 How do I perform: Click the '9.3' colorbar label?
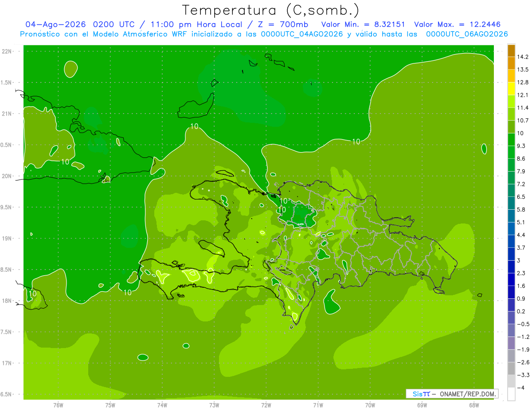pos(521,145)
